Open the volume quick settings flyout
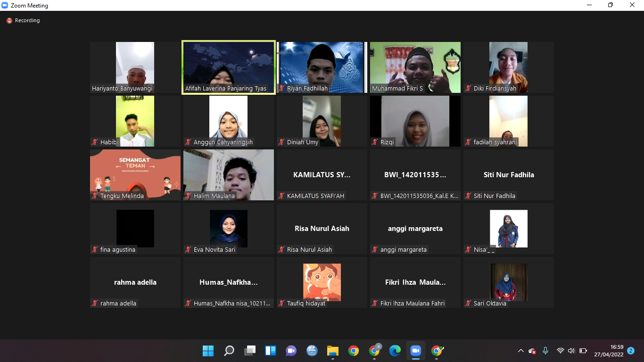 (571, 351)
